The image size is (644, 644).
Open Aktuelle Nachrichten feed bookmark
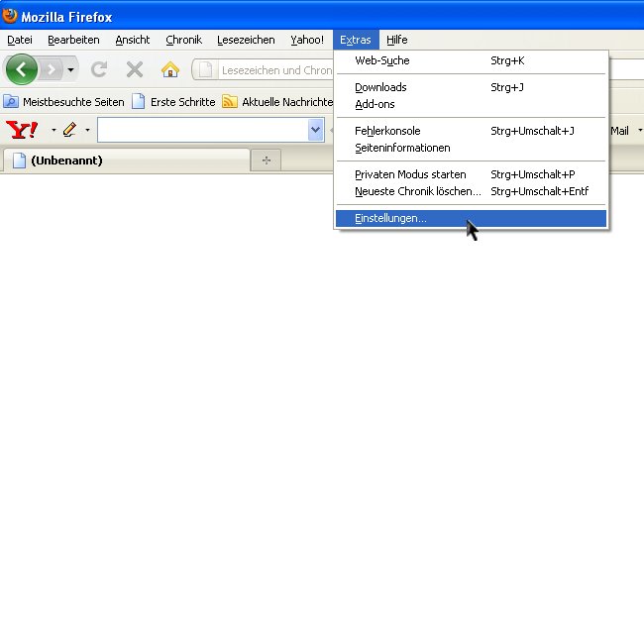277,102
